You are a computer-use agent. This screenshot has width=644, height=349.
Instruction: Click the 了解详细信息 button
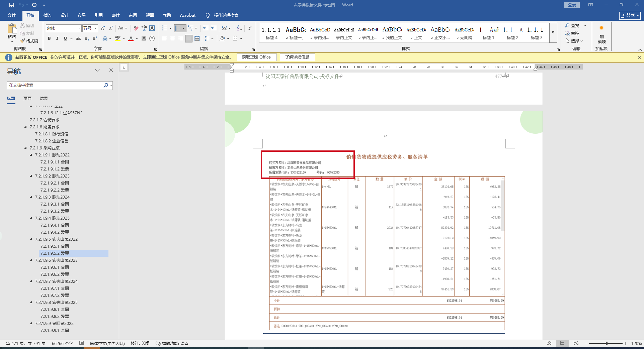pos(297,57)
